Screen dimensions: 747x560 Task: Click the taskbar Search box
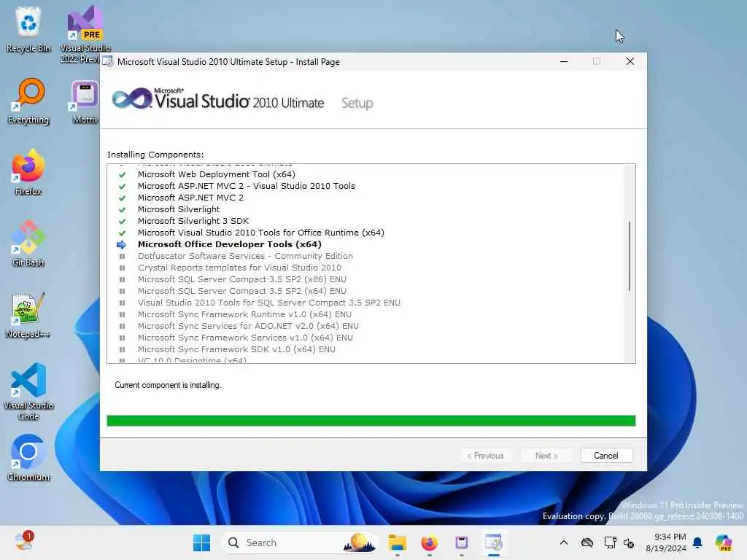tap(298, 542)
